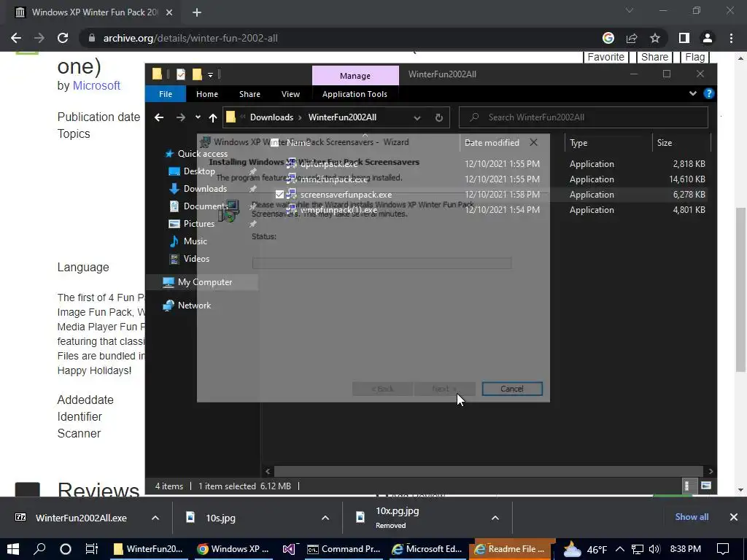Click the browser page vertical scrollbar

point(740,289)
